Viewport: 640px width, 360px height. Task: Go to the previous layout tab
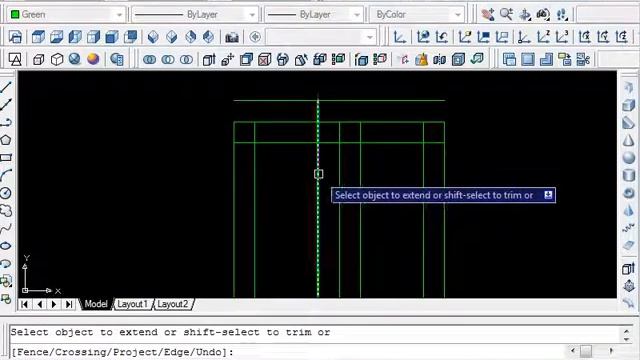[40, 304]
